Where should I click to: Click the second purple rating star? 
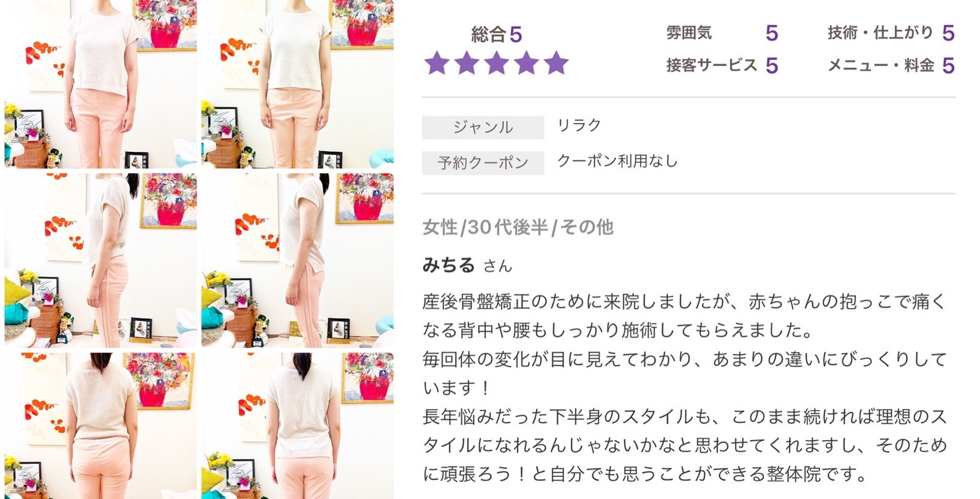point(467,63)
